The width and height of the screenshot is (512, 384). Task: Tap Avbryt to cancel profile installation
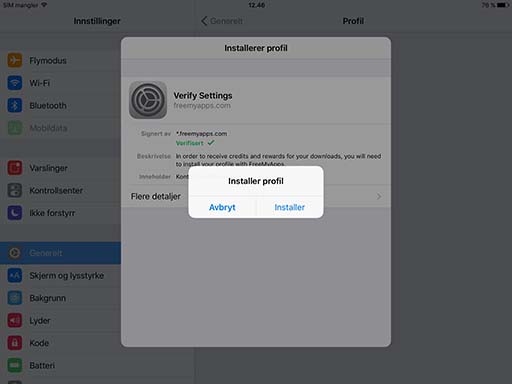pos(222,207)
